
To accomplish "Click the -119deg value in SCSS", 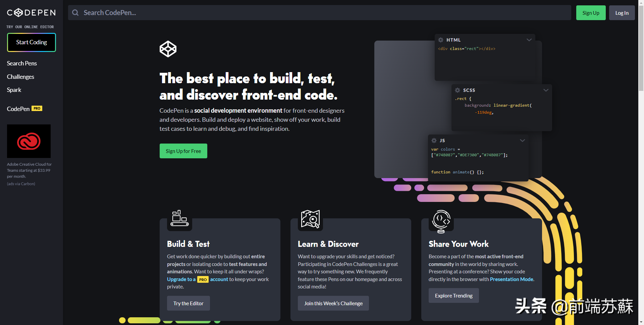I will (484, 112).
